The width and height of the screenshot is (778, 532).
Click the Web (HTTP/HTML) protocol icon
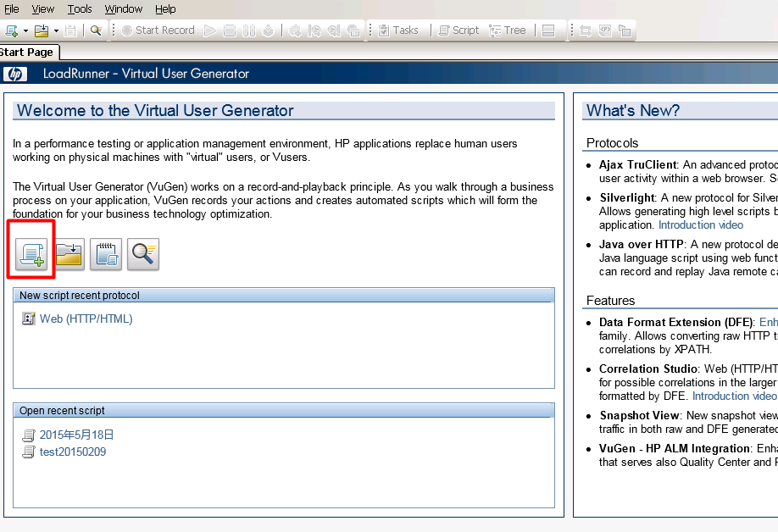[x=29, y=319]
